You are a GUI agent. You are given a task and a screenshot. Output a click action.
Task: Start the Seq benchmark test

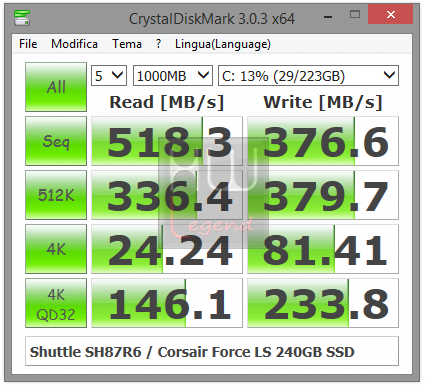point(56,141)
